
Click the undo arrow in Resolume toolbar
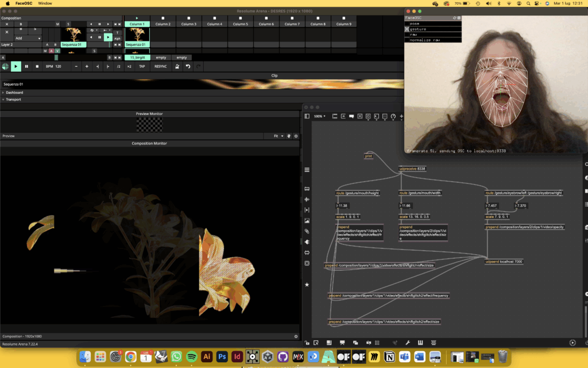click(188, 67)
